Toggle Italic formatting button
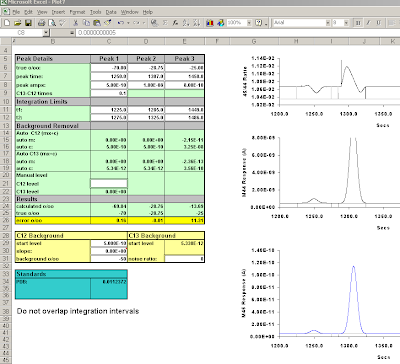The height and width of the screenshot is (364, 400). click(x=368, y=23)
